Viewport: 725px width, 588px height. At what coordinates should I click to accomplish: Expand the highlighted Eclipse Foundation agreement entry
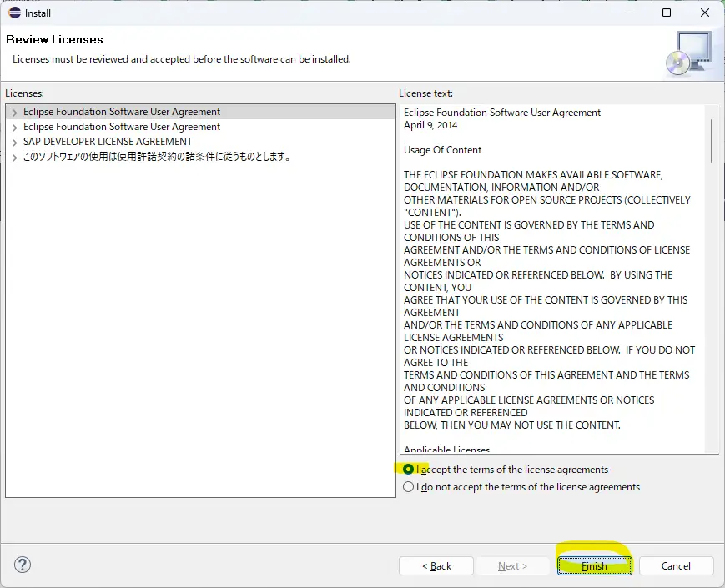pyautogui.click(x=15, y=113)
